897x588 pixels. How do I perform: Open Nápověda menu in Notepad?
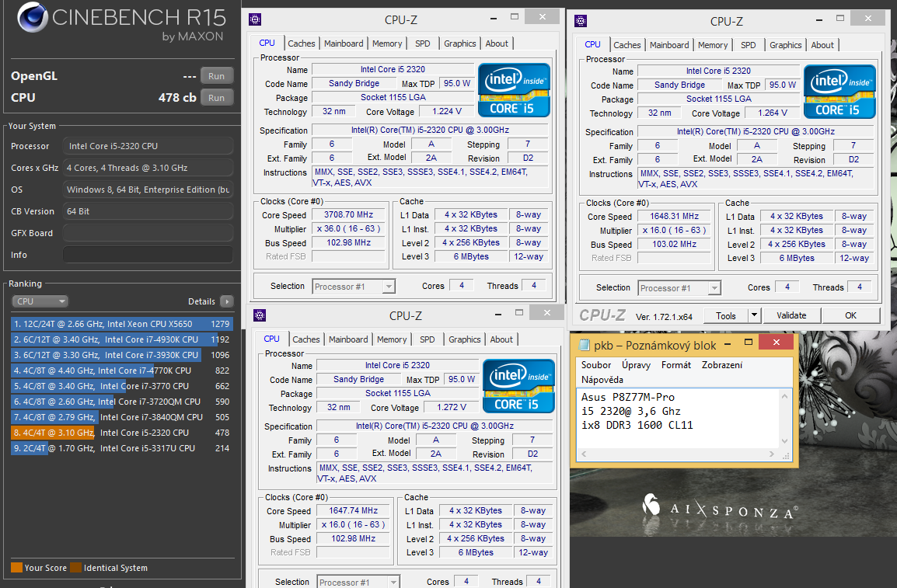click(x=602, y=379)
